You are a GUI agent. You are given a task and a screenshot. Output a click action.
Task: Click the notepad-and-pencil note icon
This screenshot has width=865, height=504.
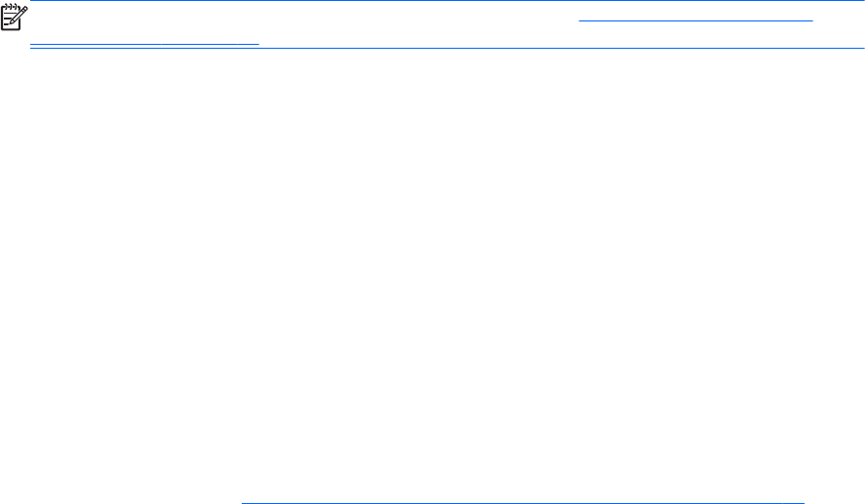point(14,17)
